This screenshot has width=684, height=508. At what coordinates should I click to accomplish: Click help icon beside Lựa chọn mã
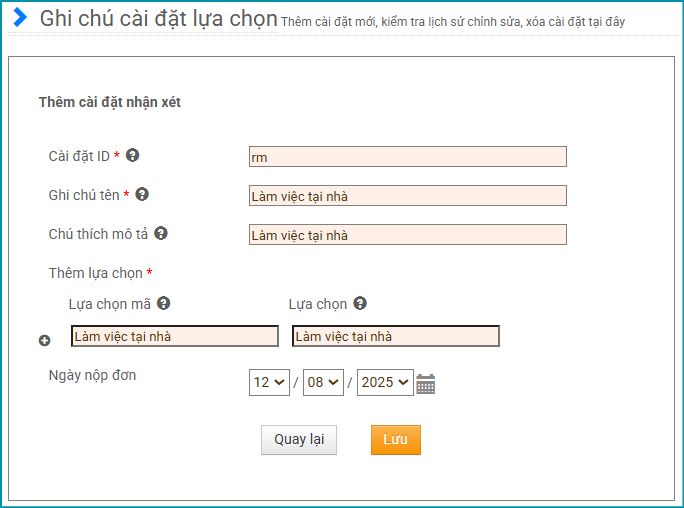164,303
